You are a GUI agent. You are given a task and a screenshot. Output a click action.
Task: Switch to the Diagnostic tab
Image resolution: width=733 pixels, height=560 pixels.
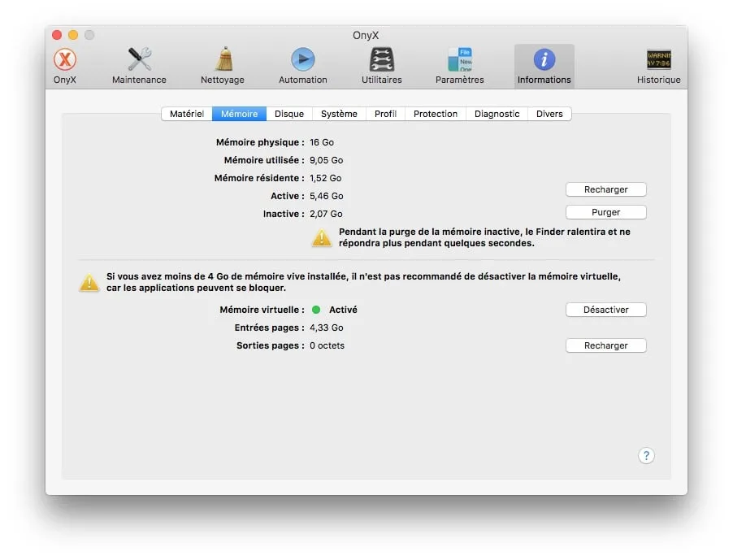(x=497, y=114)
